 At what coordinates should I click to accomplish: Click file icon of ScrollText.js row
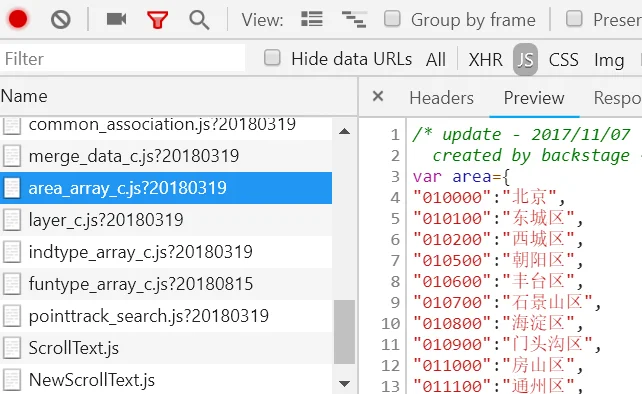pos(11,348)
